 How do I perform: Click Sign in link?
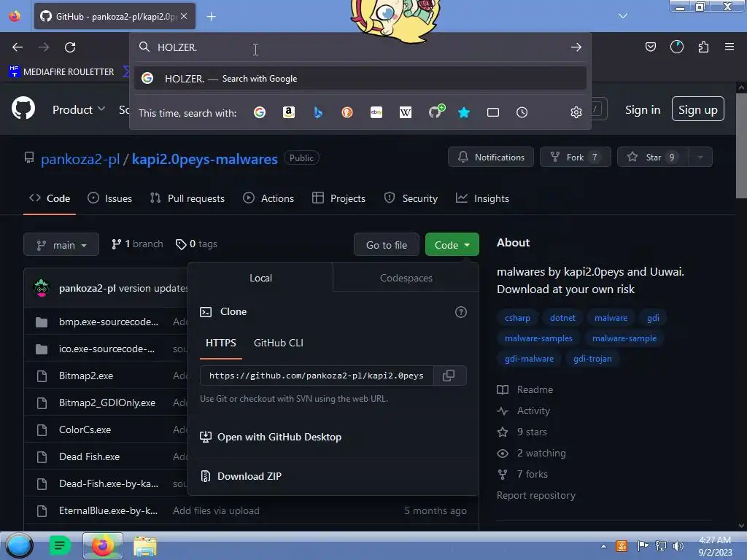643,109
